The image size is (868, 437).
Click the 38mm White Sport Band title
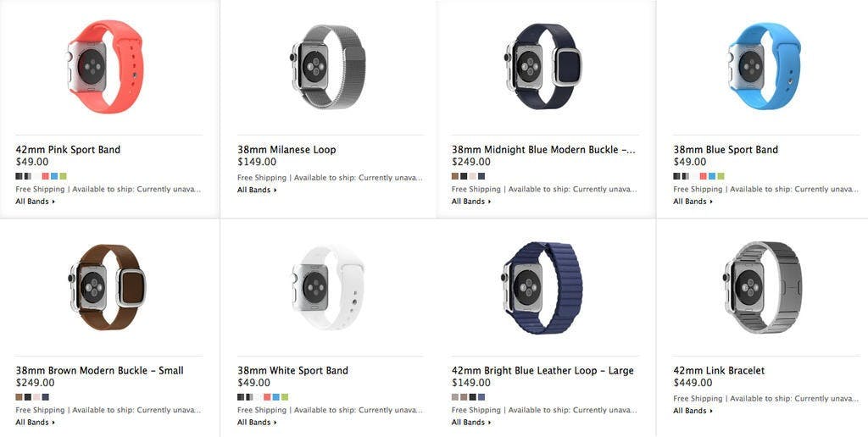click(x=292, y=371)
